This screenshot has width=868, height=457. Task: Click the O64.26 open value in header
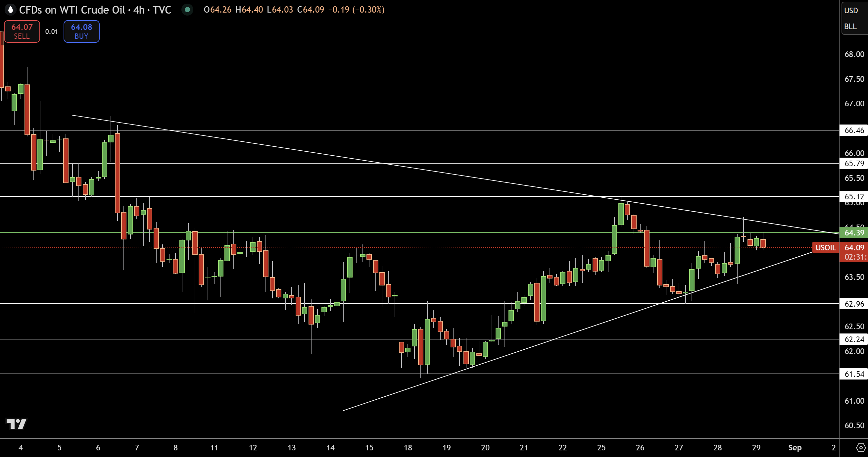click(x=217, y=9)
